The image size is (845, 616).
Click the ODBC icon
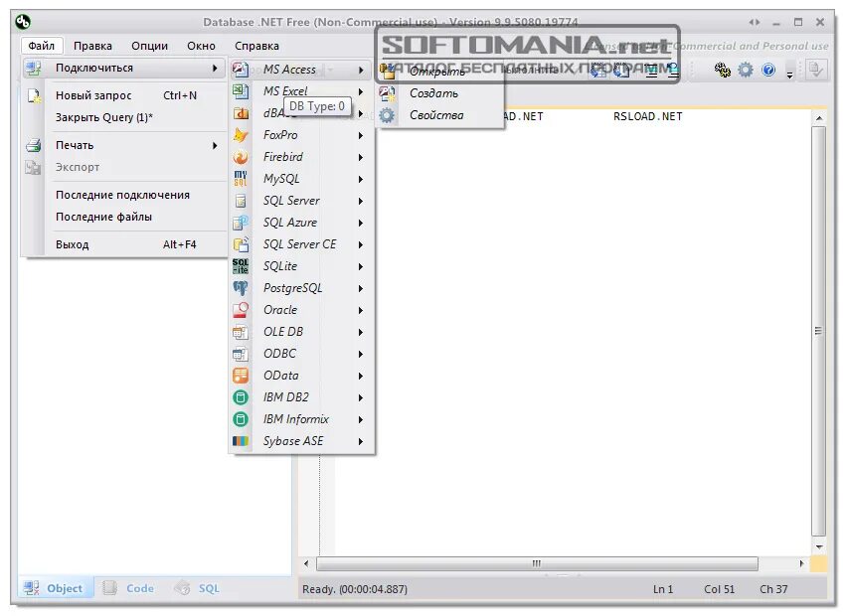[x=241, y=354]
